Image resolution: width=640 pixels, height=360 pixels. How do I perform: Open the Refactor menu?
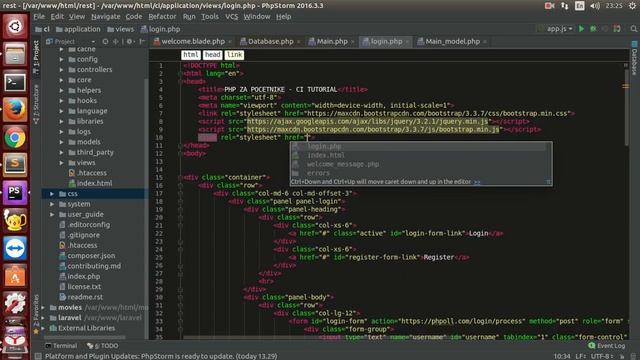point(162,17)
